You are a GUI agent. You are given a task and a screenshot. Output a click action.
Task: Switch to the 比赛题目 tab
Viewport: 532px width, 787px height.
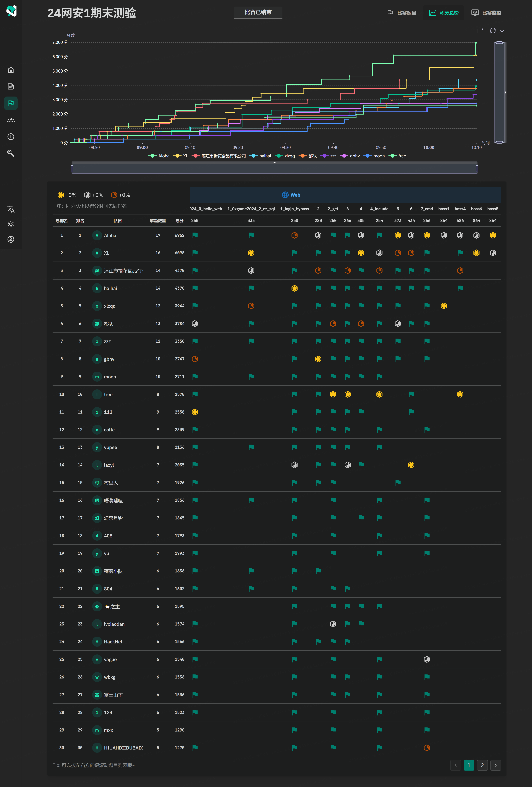coord(402,13)
